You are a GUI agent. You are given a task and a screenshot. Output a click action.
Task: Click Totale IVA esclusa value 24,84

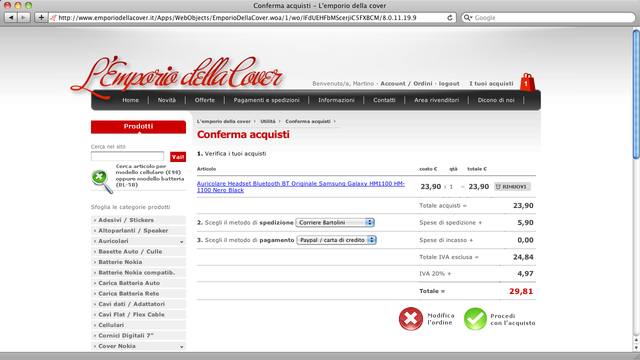click(x=523, y=257)
